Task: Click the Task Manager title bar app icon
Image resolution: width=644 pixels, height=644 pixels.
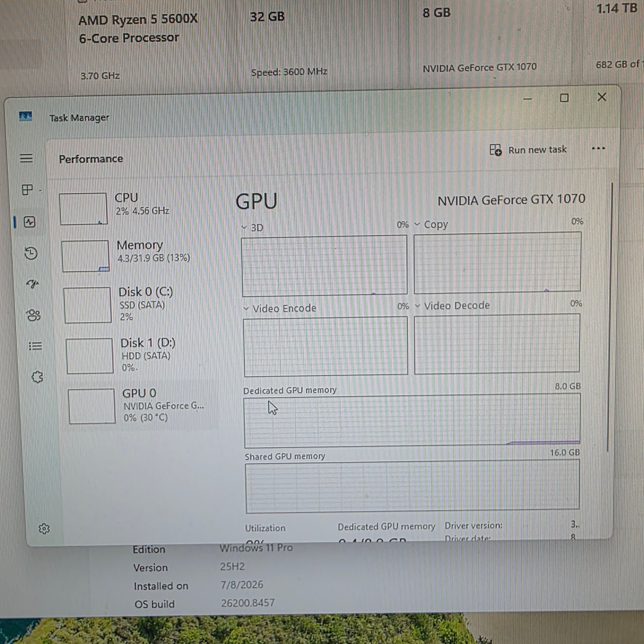Action: pos(26,116)
